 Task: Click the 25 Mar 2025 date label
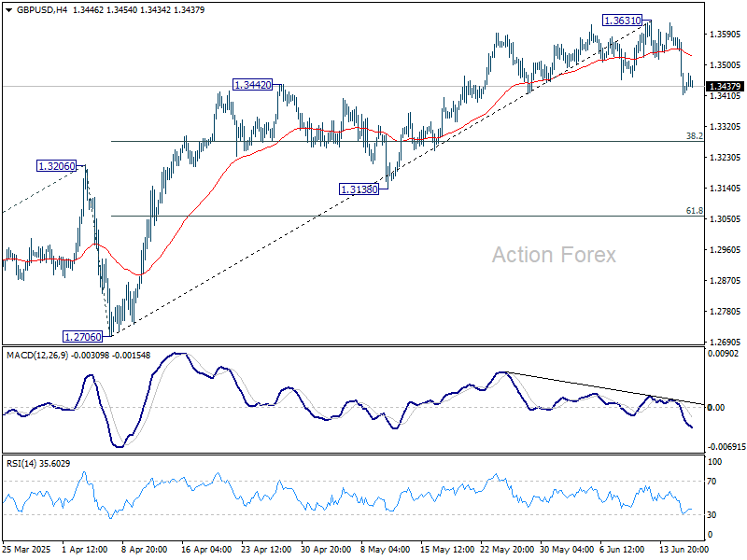click(27, 550)
